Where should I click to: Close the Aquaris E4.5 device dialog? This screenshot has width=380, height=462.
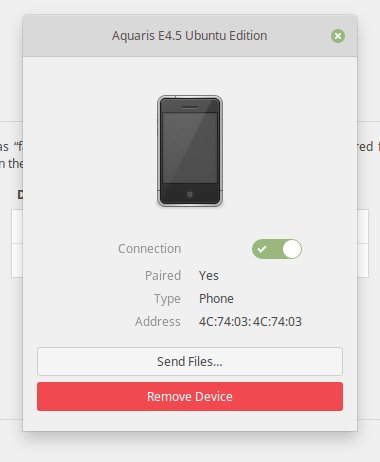tap(338, 36)
